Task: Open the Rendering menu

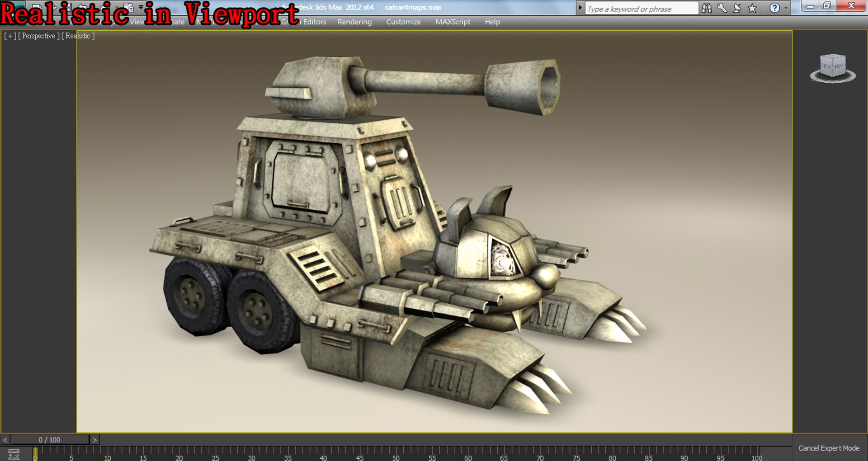Action: [354, 22]
